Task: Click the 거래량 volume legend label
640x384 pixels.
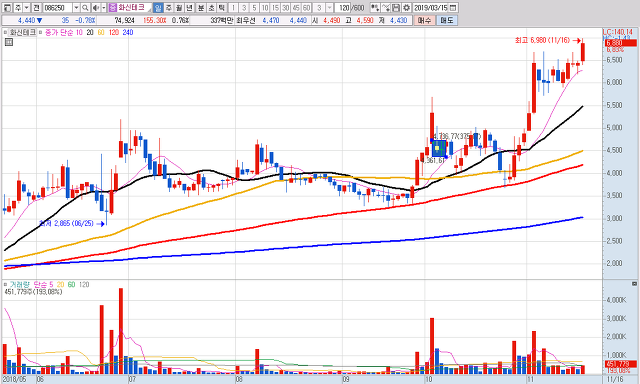Action: 20,284
